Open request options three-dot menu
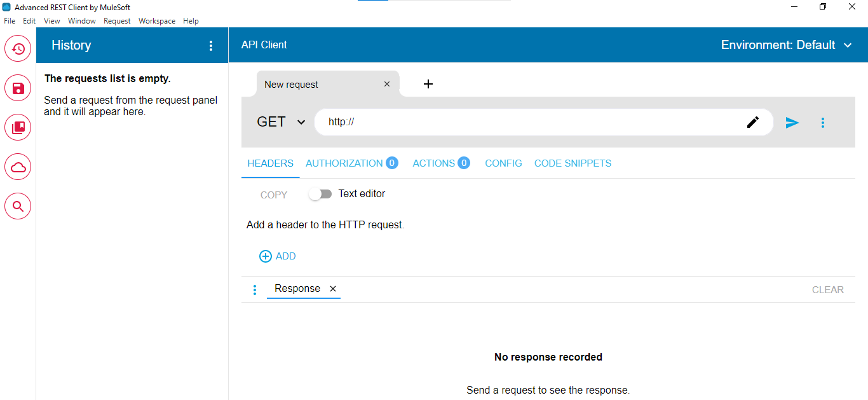Screen dimensions: 868x400 point(823,123)
